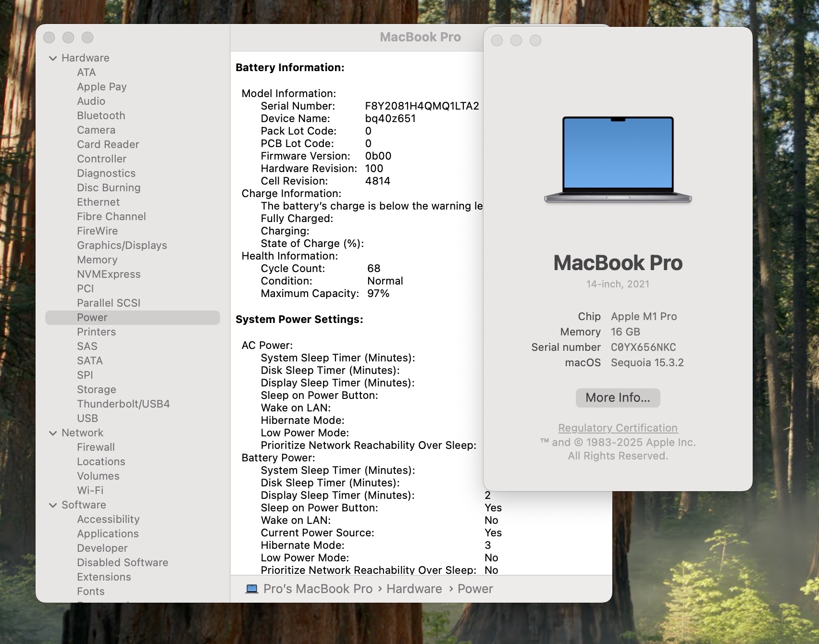Select Thunderbolt/USB4 entry

(x=124, y=404)
